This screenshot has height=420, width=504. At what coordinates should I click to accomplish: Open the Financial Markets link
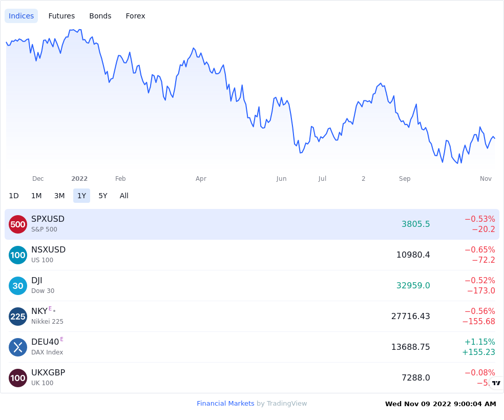[225, 403]
